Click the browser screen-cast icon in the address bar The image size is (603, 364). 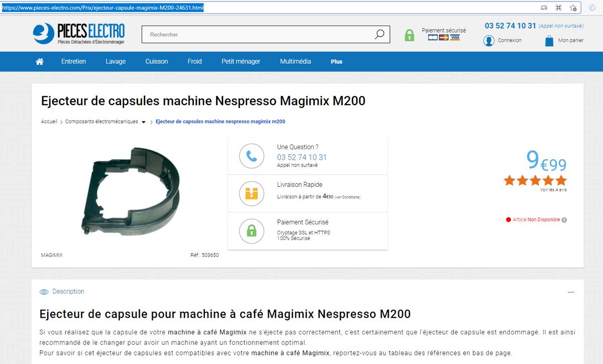click(x=544, y=8)
